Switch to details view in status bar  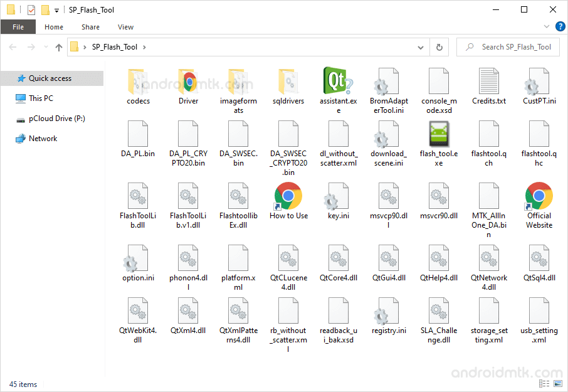[544, 383]
